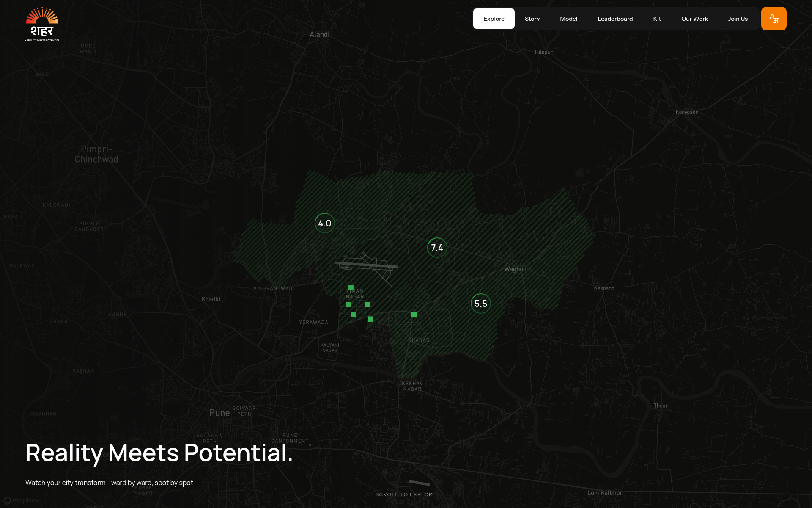Select the 4.0 ward score marker

coord(325,223)
